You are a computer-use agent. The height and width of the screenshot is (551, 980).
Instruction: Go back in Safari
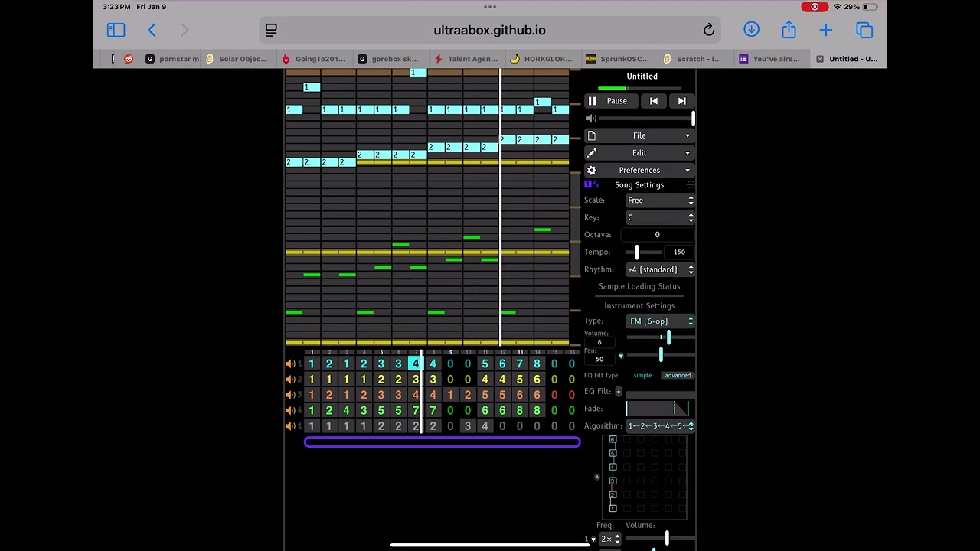pyautogui.click(x=152, y=31)
